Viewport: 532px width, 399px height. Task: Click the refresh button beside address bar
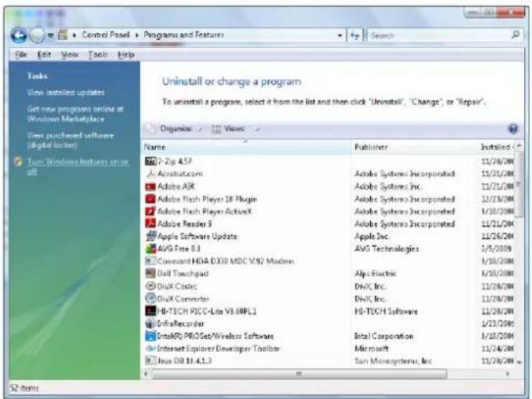355,35
